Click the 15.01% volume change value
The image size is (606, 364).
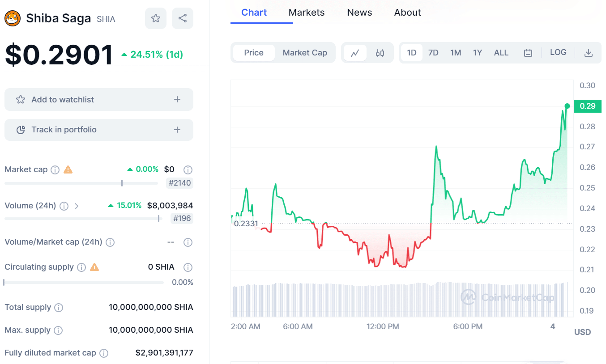[x=125, y=206]
